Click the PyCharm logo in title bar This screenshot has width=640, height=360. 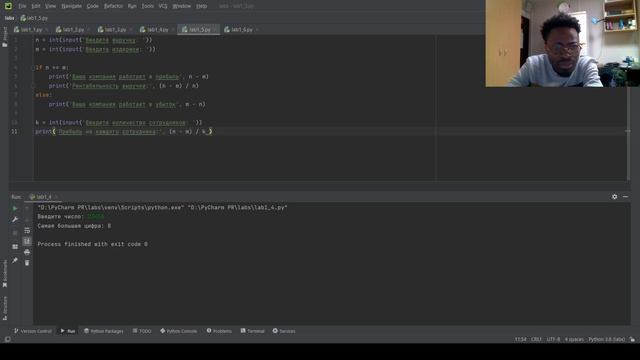pos(8,6)
